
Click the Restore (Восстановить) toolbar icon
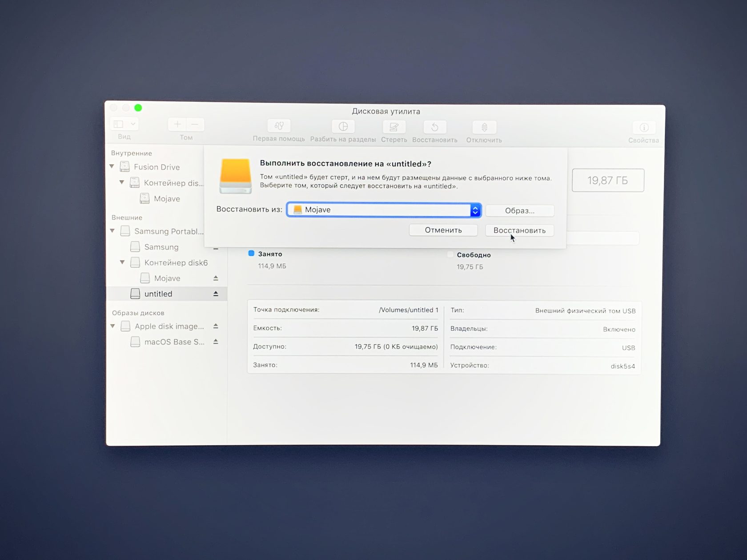click(x=434, y=128)
